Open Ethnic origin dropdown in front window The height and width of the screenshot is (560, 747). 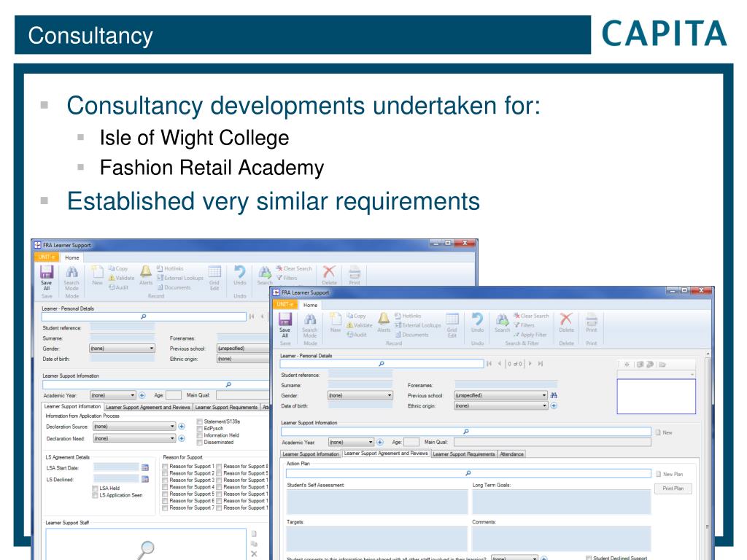pos(500,405)
